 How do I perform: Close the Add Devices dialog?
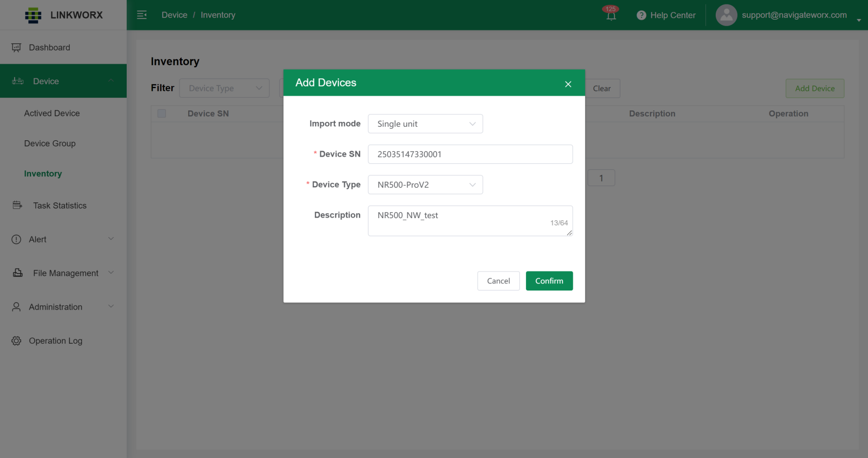568,84
